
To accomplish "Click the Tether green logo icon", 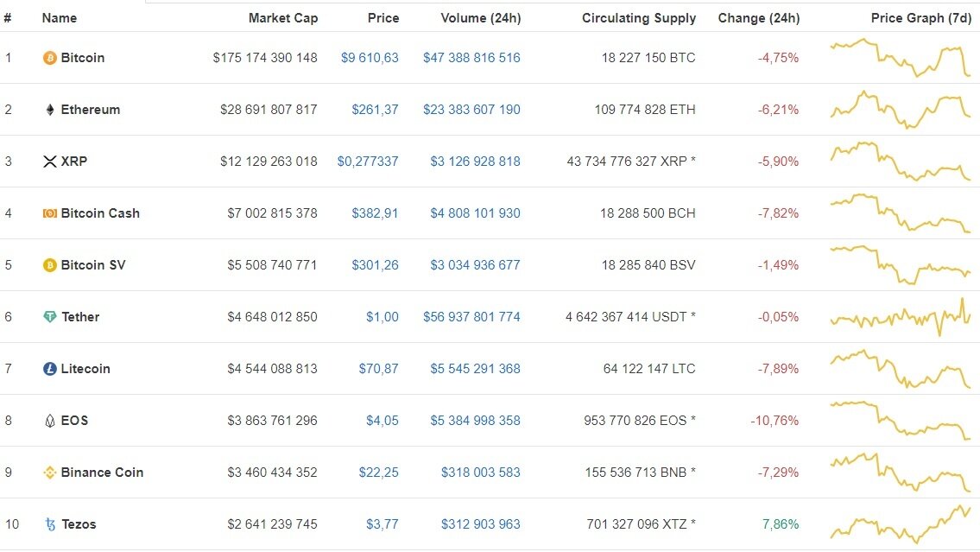I will pos(50,317).
